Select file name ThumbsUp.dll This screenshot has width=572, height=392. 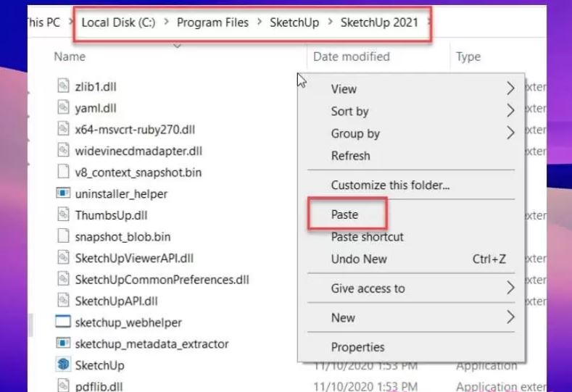(111, 215)
